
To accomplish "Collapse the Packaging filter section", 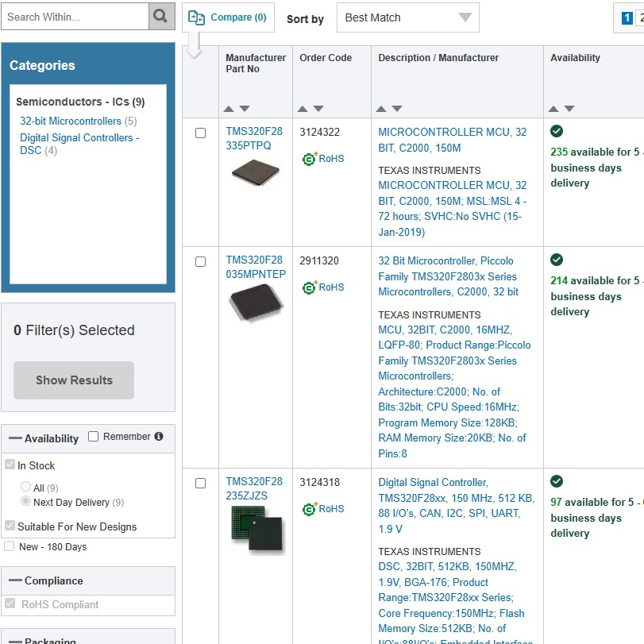I will [x=15, y=641].
